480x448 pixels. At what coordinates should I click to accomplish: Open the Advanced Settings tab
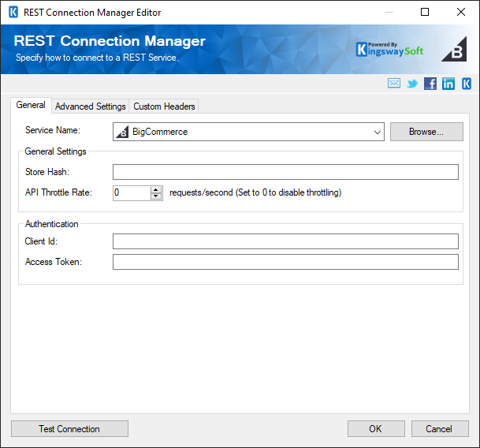[x=91, y=106]
